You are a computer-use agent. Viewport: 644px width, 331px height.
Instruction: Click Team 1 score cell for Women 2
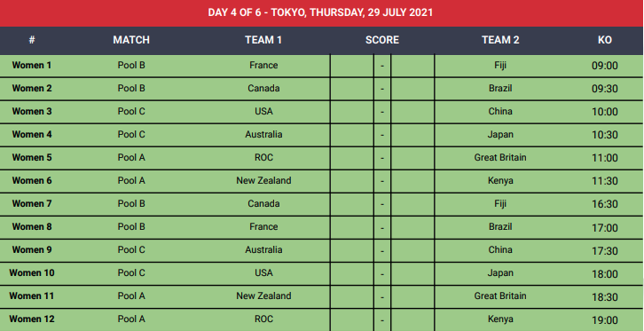[351, 89]
